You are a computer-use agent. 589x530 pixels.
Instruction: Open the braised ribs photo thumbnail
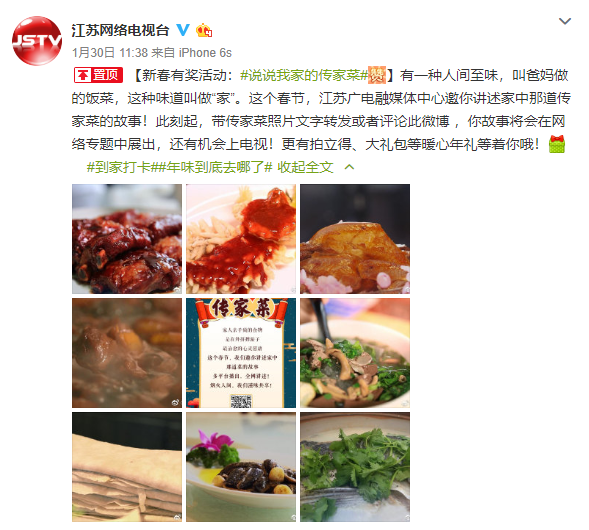point(127,239)
